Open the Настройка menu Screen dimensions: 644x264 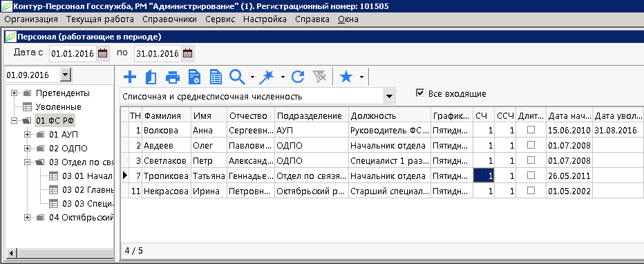click(265, 19)
